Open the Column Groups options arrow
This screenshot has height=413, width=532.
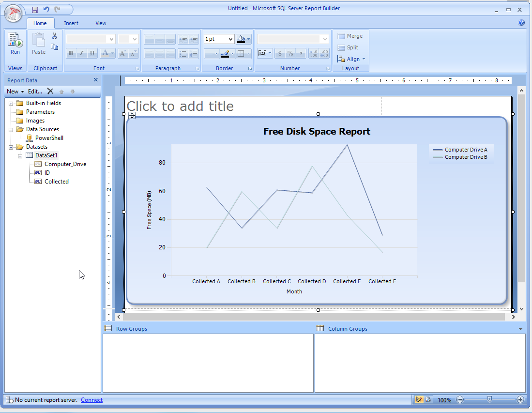(x=520, y=329)
